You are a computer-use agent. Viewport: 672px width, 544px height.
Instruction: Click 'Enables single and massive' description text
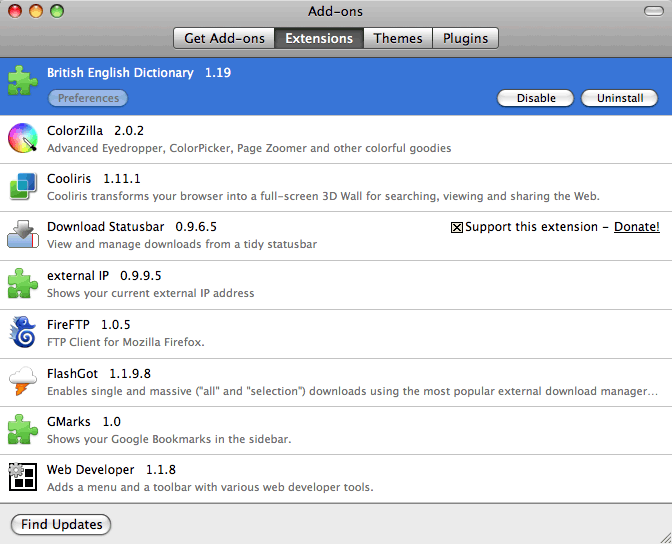click(x=352, y=391)
